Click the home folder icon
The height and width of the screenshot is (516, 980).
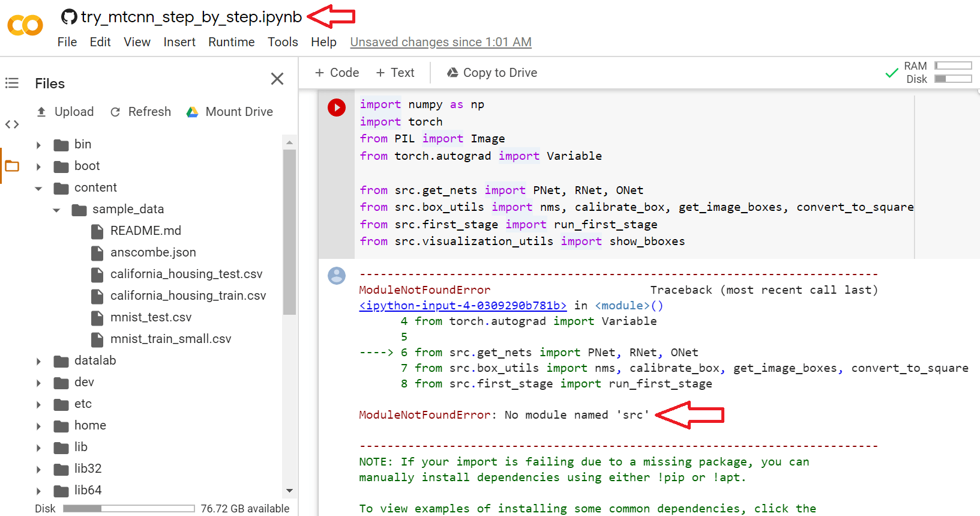point(61,426)
